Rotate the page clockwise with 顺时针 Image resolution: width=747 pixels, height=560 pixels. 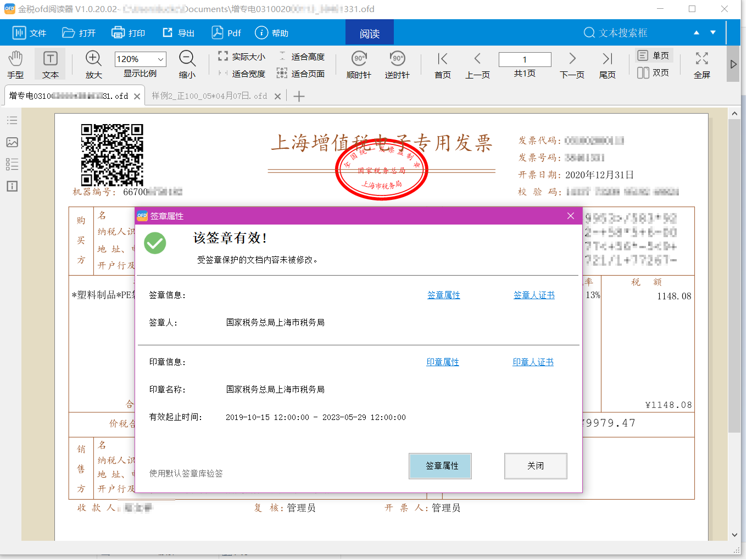click(358, 64)
